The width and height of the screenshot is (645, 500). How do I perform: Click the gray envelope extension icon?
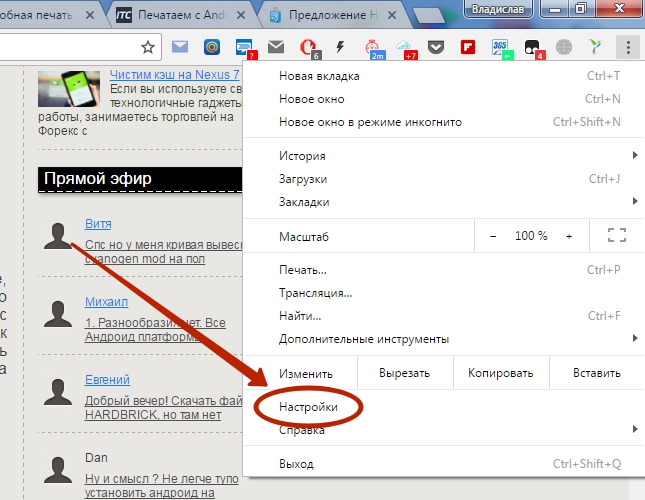(x=276, y=47)
